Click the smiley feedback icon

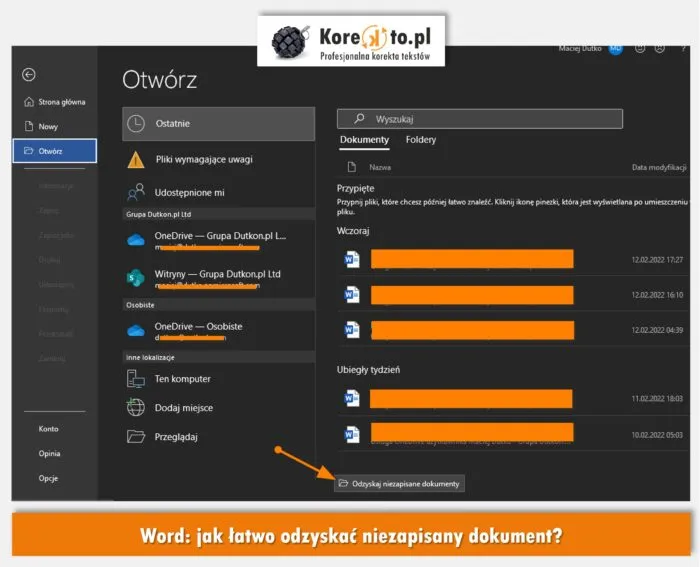tap(640, 48)
